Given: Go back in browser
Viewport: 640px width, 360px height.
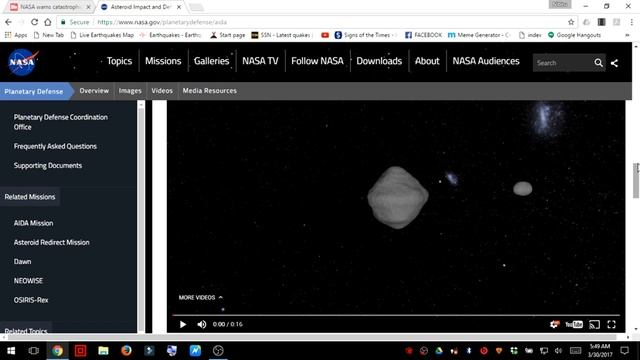Looking at the screenshot, I should tap(9, 22).
